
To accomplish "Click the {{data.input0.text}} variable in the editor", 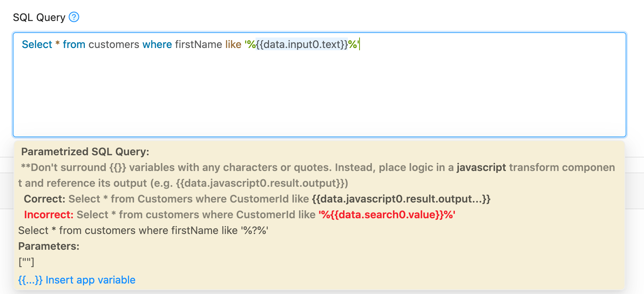I will click(x=302, y=44).
